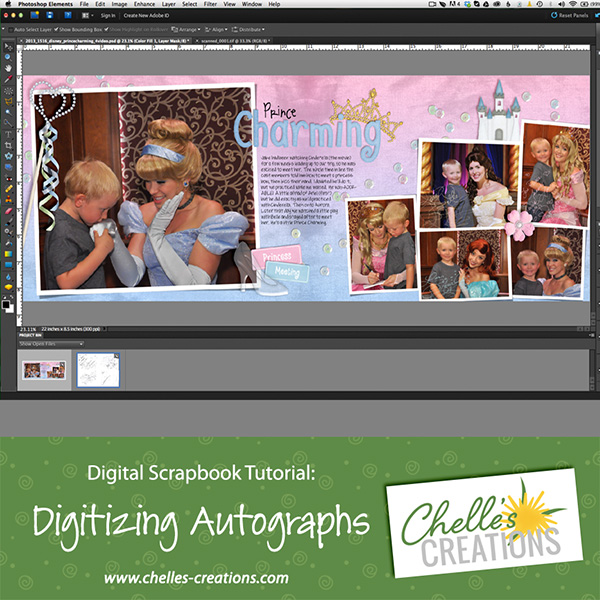The image size is (600, 600).
Task: Select the Clone Stamp tool
Action: click(8, 199)
